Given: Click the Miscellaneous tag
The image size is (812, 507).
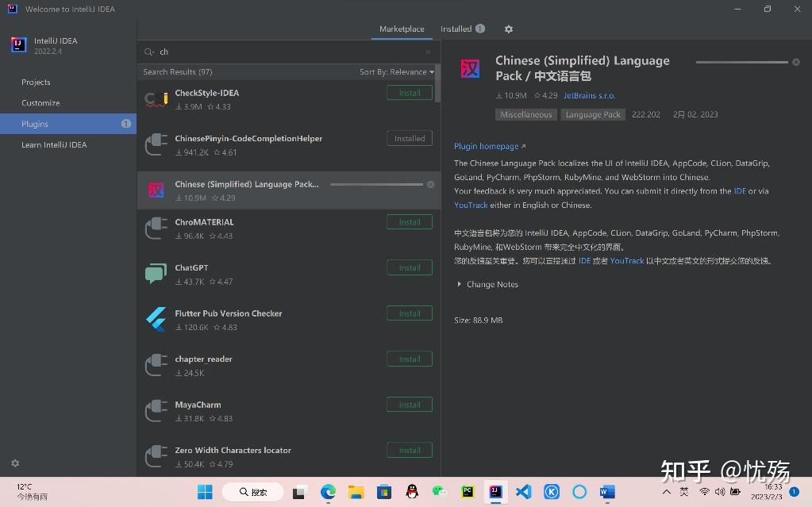Looking at the screenshot, I should coord(525,114).
